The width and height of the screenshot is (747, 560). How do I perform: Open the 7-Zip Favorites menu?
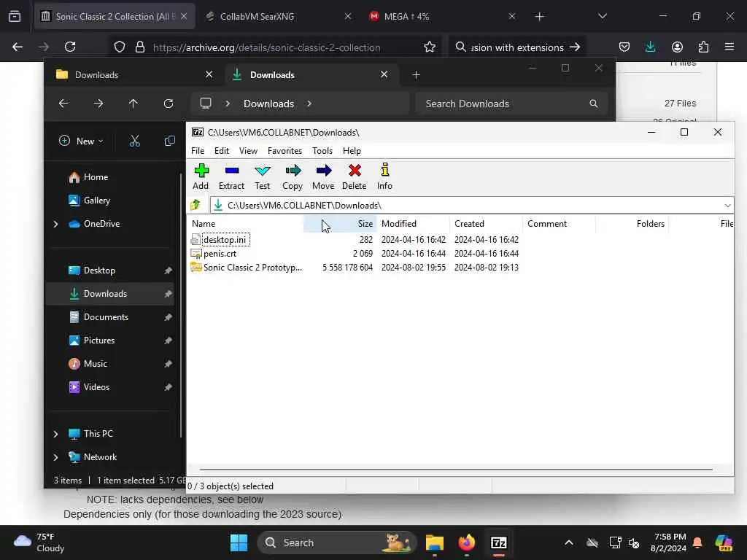coord(285,150)
